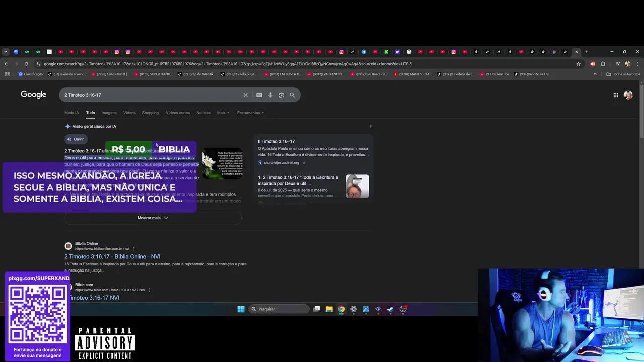
Task: Open the Photos app on the taskbar
Action: click(x=366, y=309)
